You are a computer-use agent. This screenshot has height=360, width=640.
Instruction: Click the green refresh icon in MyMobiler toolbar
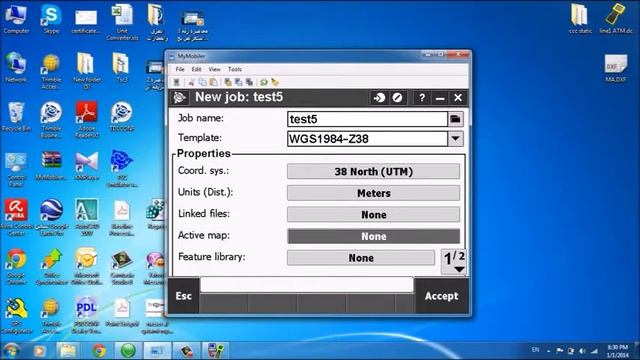(264, 82)
